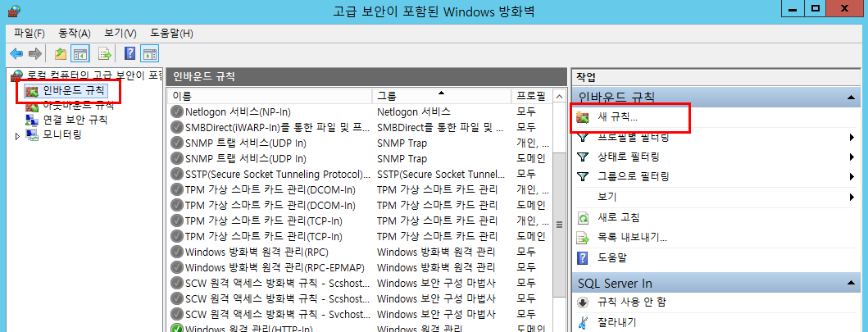This screenshot has height=332, width=868.
Task: Click 새로 고침 in the actions pane
Action: tap(619, 217)
